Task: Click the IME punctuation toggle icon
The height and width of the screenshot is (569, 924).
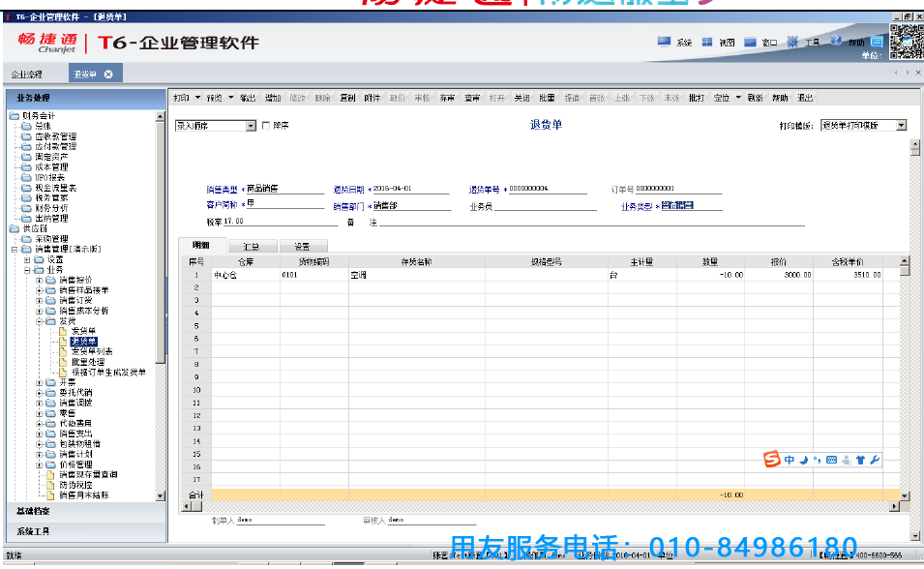Action: pyautogui.click(x=818, y=460)
